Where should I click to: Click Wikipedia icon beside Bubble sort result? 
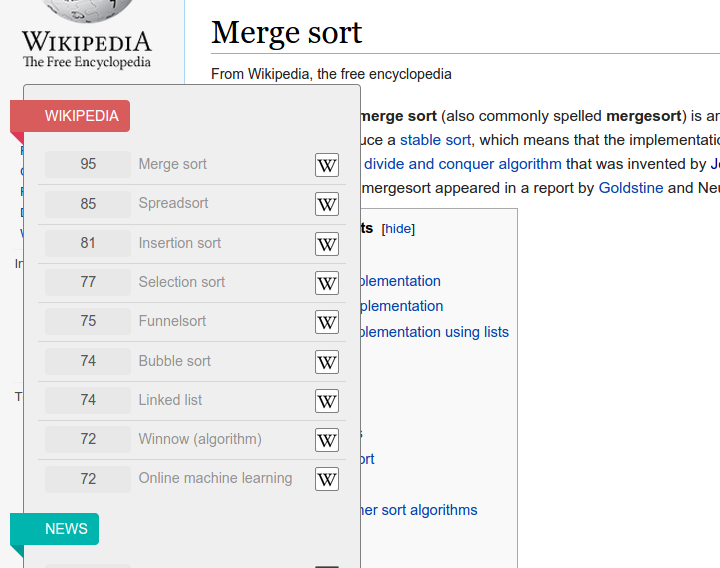point(327,362)
